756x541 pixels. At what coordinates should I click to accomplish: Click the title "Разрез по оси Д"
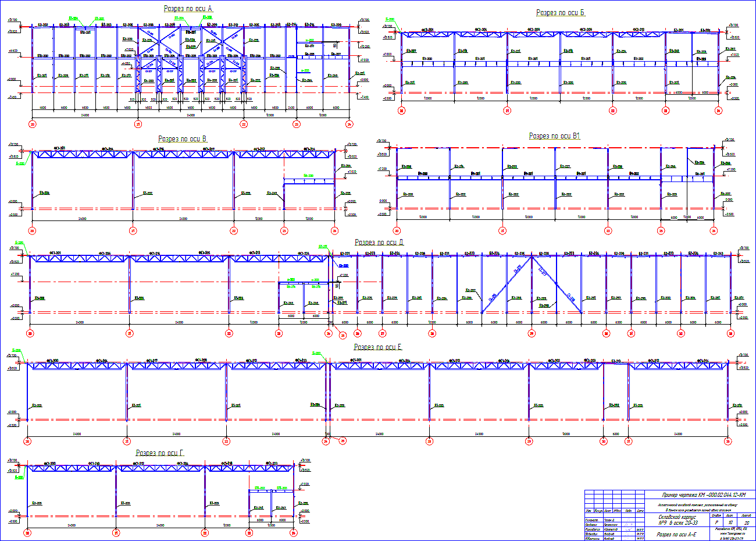click(379, 243)
